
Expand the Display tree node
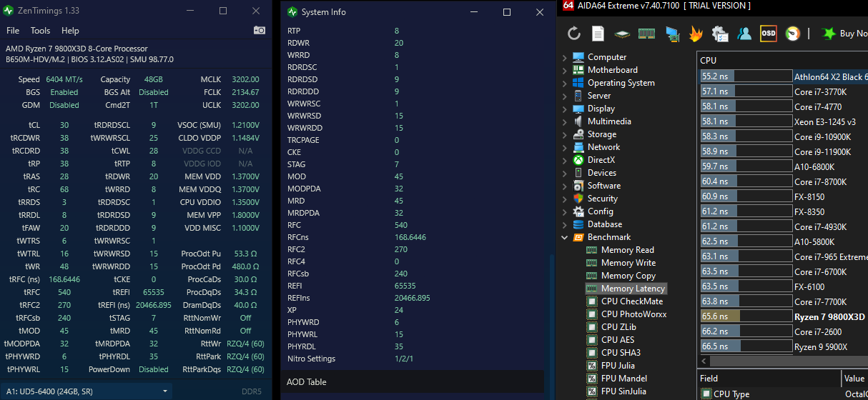[x=564, y=109]
